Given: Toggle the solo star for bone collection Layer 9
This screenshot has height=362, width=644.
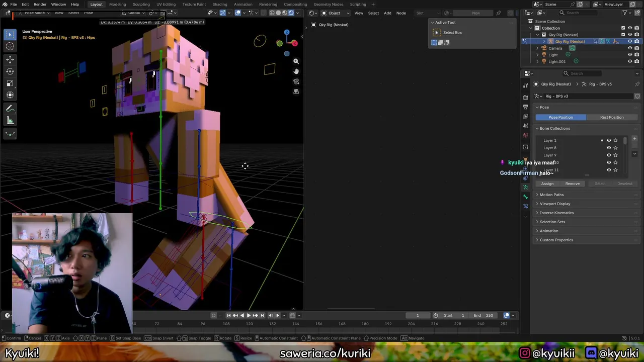Looking at the screenshot, I should pos(615,155).
